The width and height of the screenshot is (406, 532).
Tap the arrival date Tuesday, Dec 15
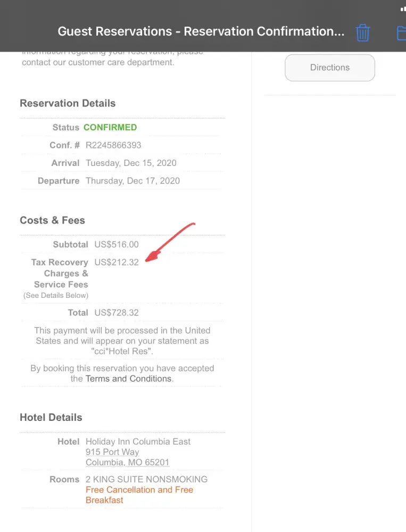point(131,163)
